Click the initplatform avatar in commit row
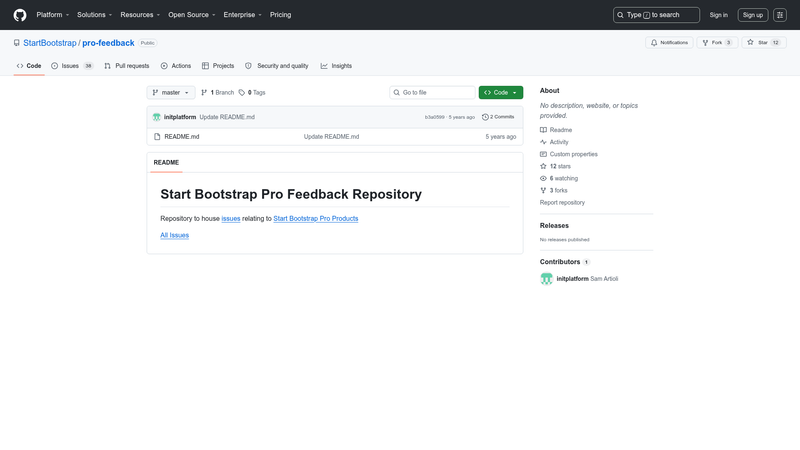Screen dimensions: 800x450 coord(157,117)
